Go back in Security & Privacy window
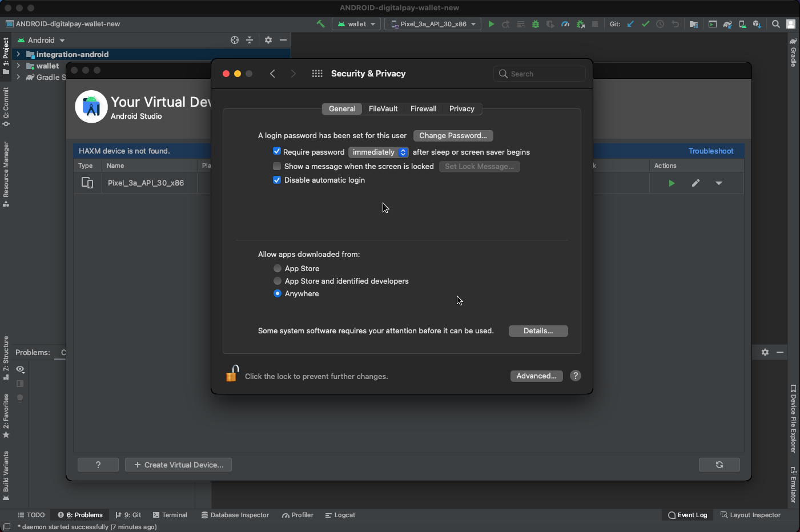The height and width of the screenshot is (532, 800). (272, 74)
